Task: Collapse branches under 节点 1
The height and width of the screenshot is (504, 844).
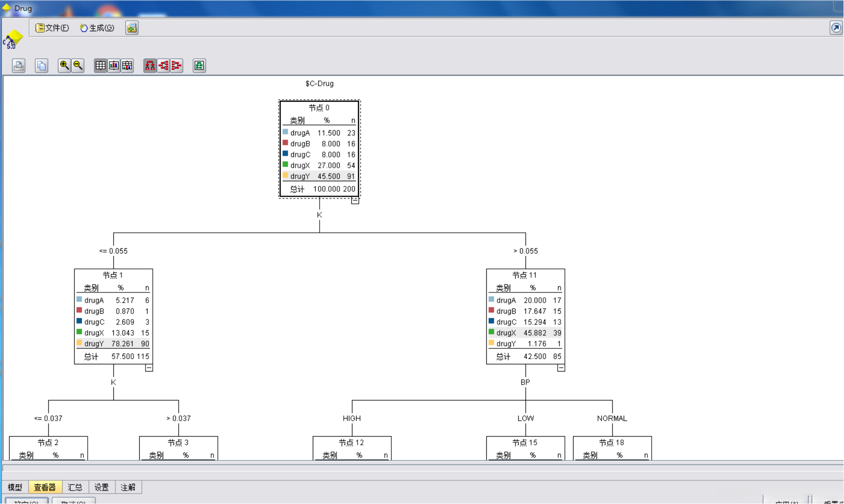Action: coord(149,368)
